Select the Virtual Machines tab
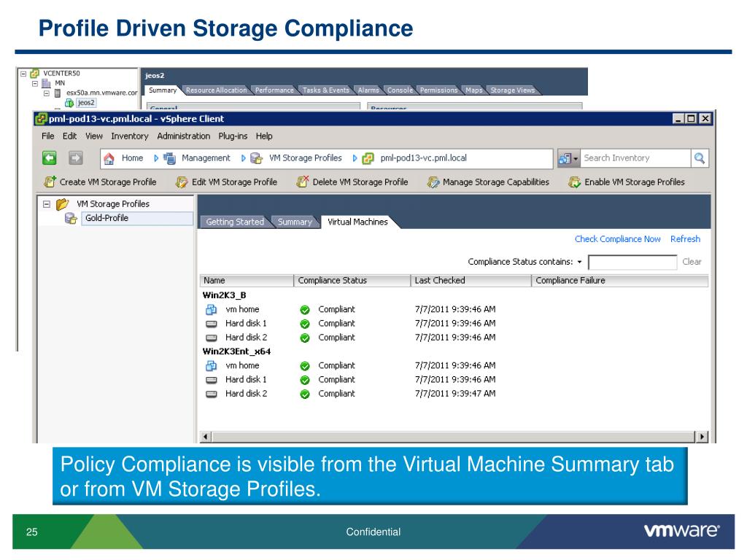The width and height of the screenshot is (747, 560). (x=357, y=222)
